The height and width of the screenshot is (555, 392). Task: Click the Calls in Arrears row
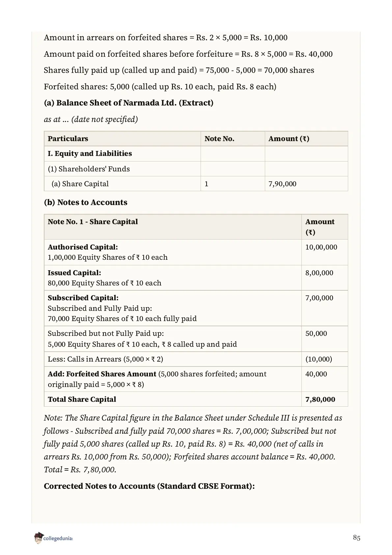(196, 359)
